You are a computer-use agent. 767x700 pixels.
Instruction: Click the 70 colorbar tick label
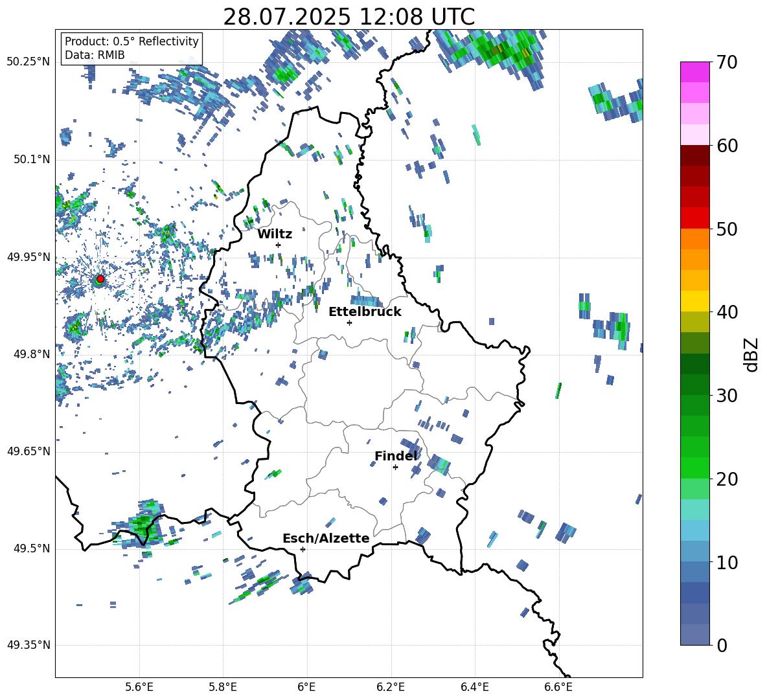click(x=726, y=63)
